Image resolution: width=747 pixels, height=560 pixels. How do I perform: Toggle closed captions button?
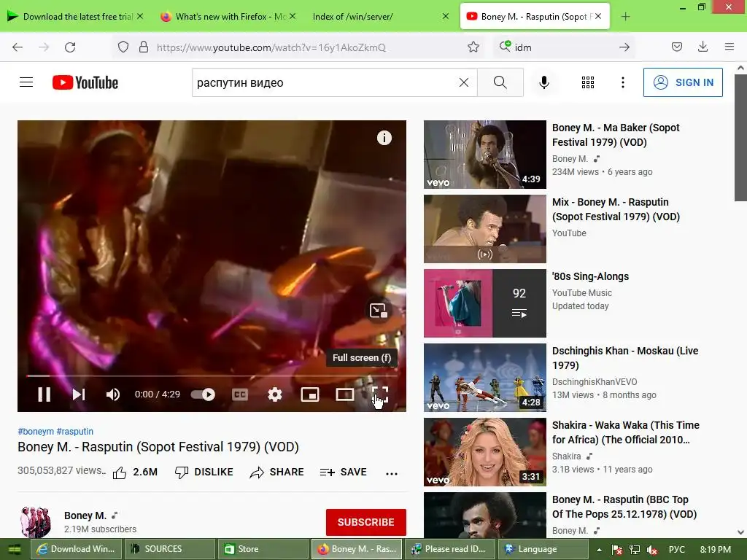[x=239, y=394]
